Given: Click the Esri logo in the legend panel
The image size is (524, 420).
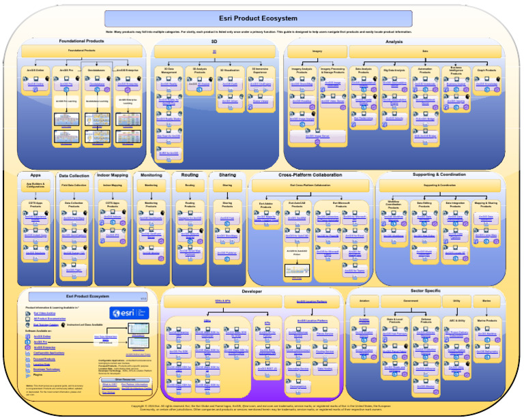Looking at the screenshot, I should (x=129, y=313).
